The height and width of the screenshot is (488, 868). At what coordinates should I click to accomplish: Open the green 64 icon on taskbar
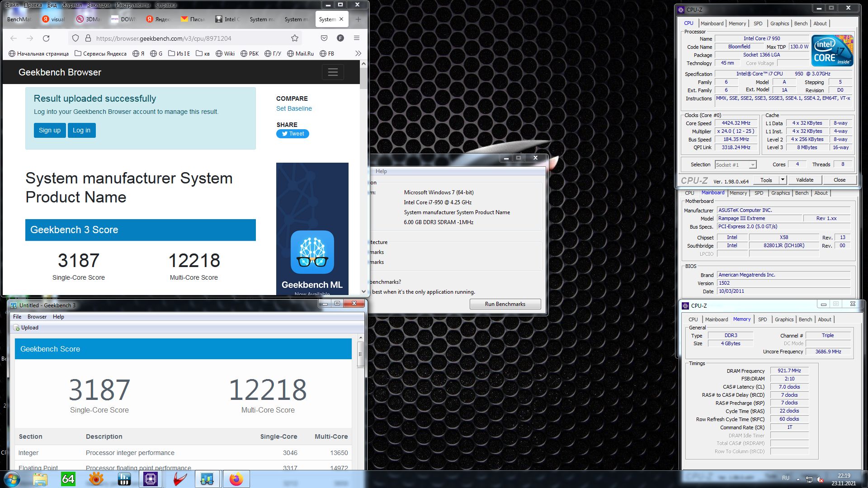click(68, 479)
